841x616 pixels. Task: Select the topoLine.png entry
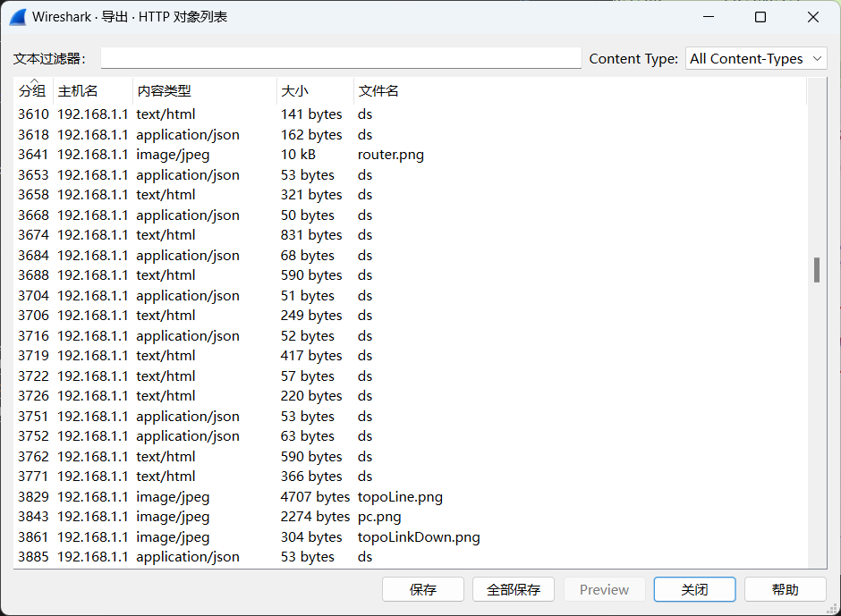pyautogui.click(x=400, y=497)
